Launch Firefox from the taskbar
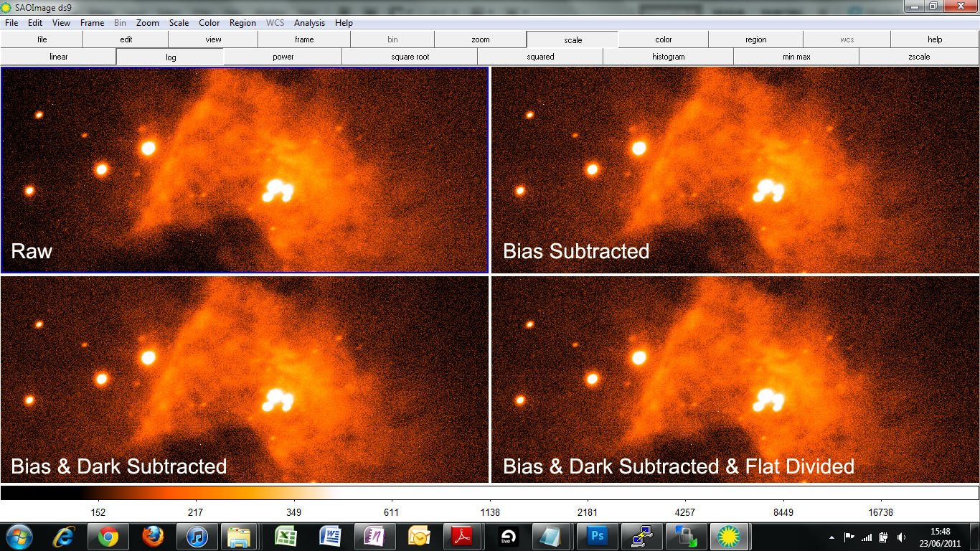 [x=153, y=537]
